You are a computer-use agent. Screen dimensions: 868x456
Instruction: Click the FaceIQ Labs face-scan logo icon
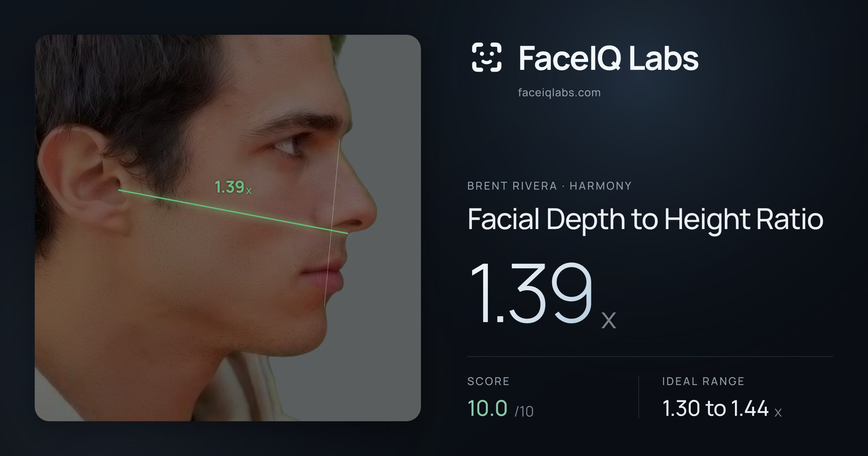point(487,57)
